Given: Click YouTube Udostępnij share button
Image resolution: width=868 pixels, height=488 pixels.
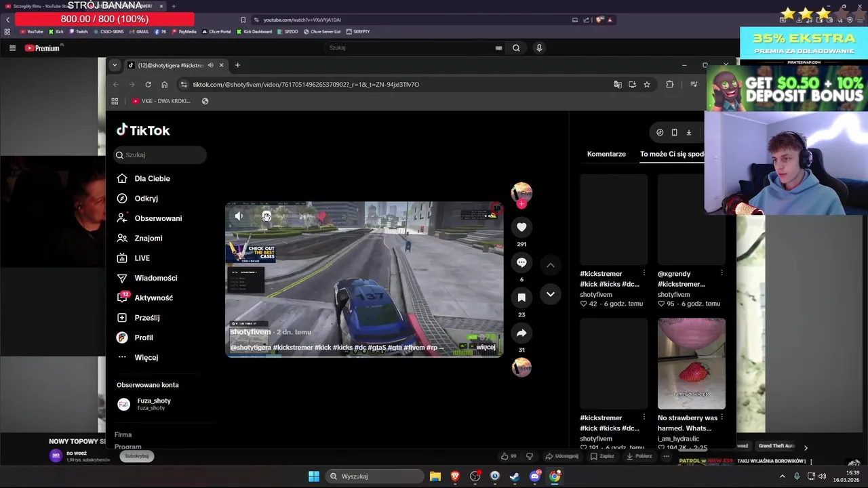Looking at the screenshot, I should [x=562, y=456].
